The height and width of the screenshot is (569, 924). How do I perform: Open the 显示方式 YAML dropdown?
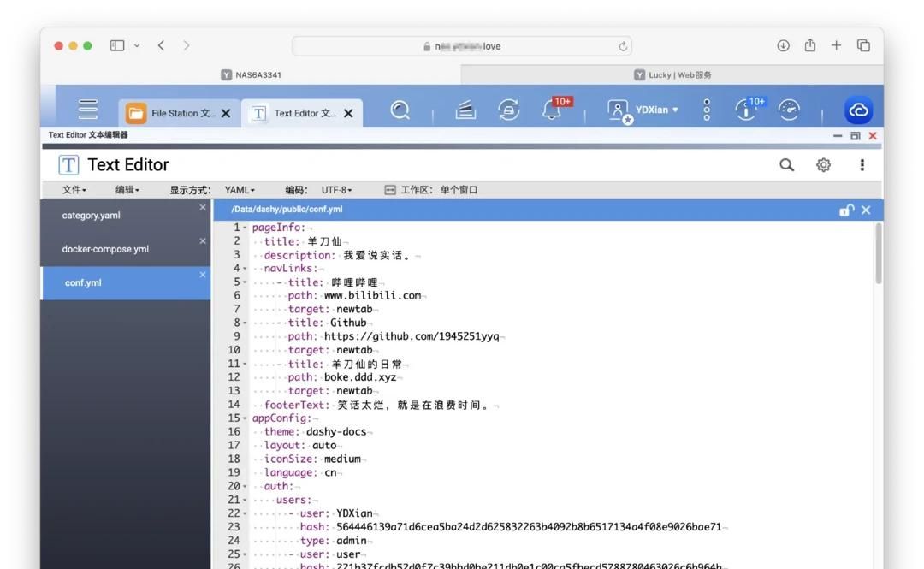coord(239,189)
